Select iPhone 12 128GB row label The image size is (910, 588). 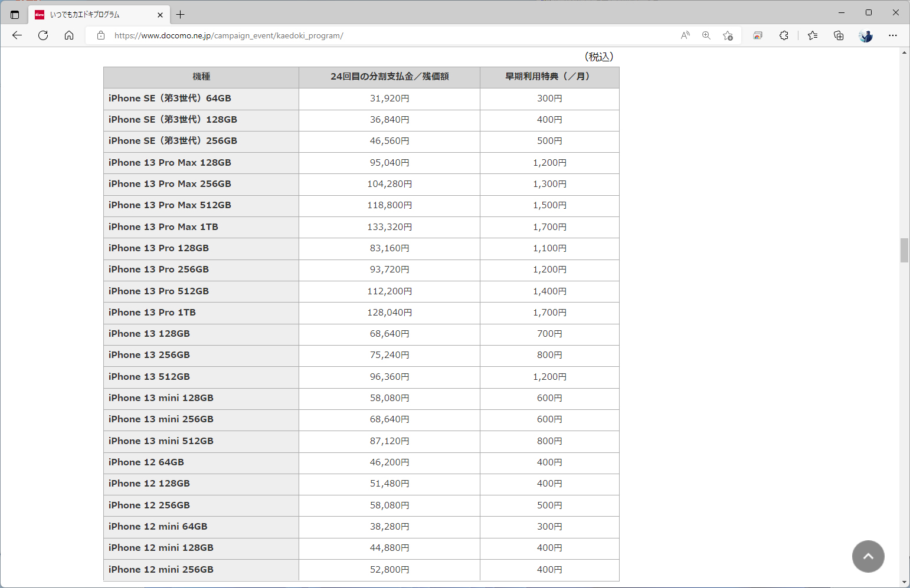(x=149, y=484)
